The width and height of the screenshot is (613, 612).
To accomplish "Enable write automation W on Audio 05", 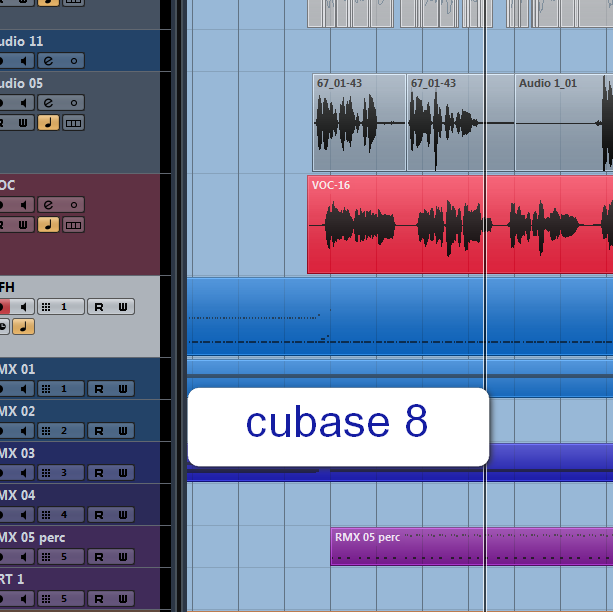I will [23, 123].
